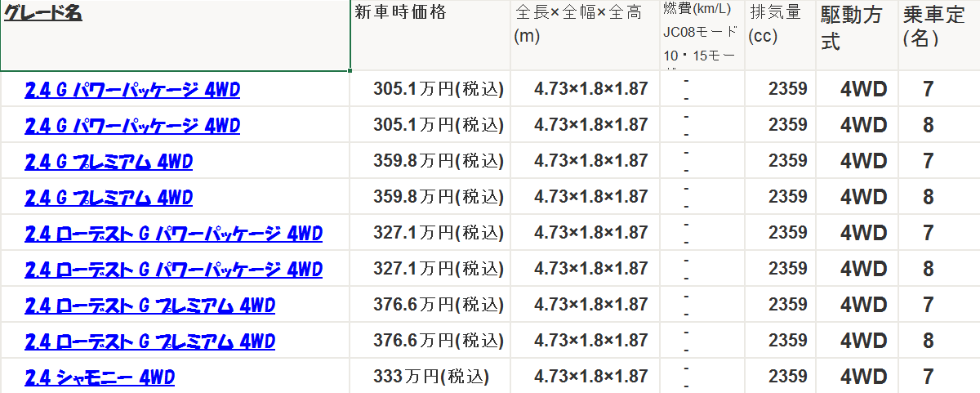This screenshot has width=980, height=393.
Task: Select the 333万円(税込) price cell
Action: [431, 377]
